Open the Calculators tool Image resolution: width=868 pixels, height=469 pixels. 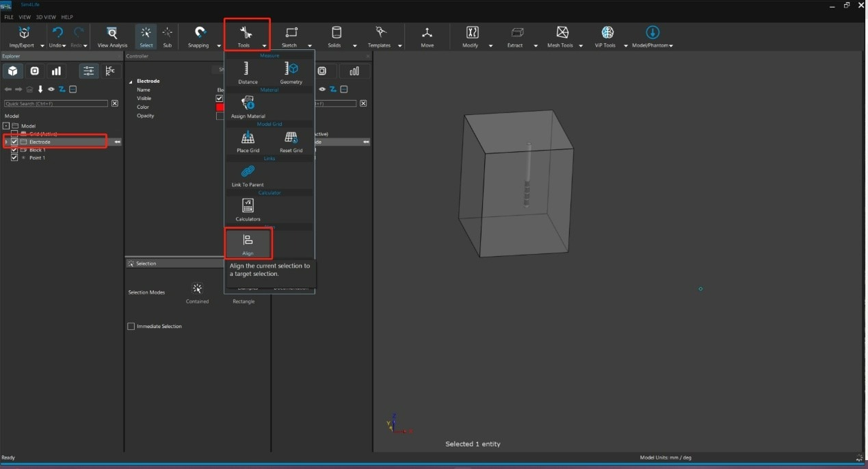248,208
